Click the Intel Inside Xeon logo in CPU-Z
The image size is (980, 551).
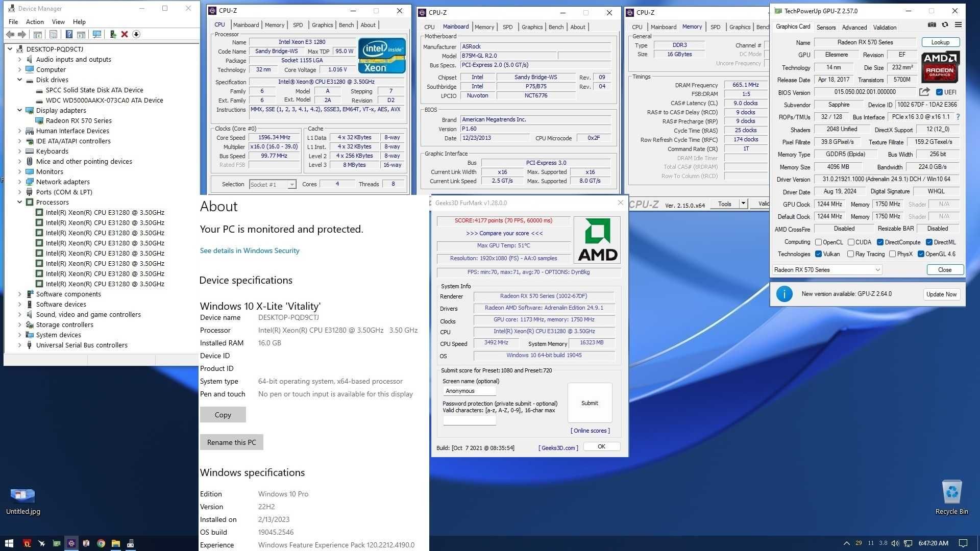point(382,56)
